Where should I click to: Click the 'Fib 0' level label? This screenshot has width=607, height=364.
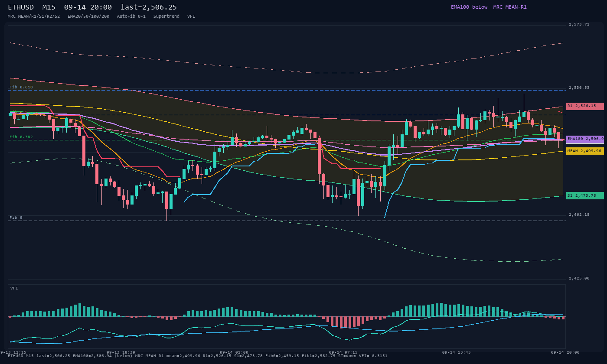pos(16,218)
